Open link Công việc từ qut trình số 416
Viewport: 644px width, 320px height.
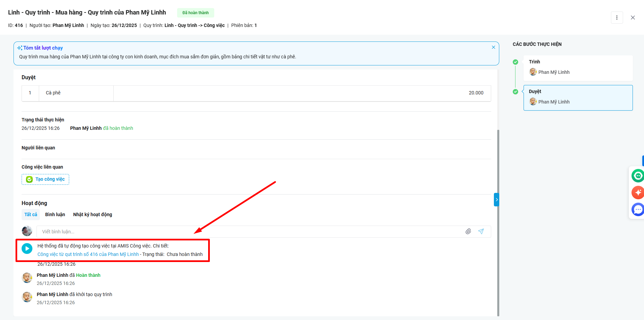tap(88, 254)
